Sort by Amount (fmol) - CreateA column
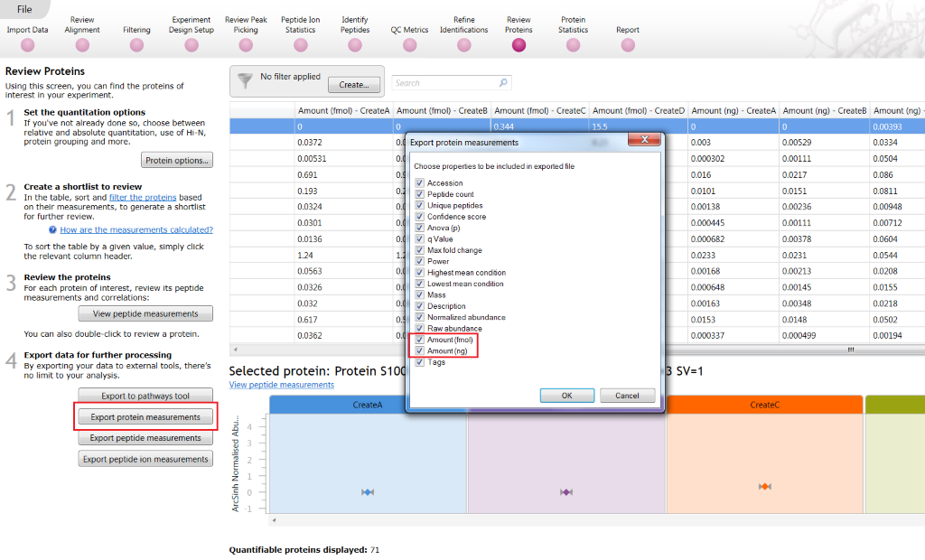 coord(344,110)
